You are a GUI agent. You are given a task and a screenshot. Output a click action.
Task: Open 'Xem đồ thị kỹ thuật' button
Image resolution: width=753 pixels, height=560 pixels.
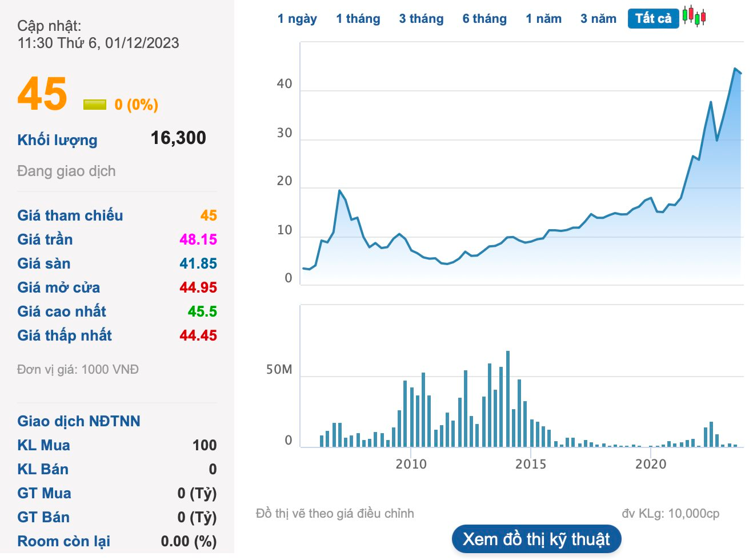pos(536,539)
